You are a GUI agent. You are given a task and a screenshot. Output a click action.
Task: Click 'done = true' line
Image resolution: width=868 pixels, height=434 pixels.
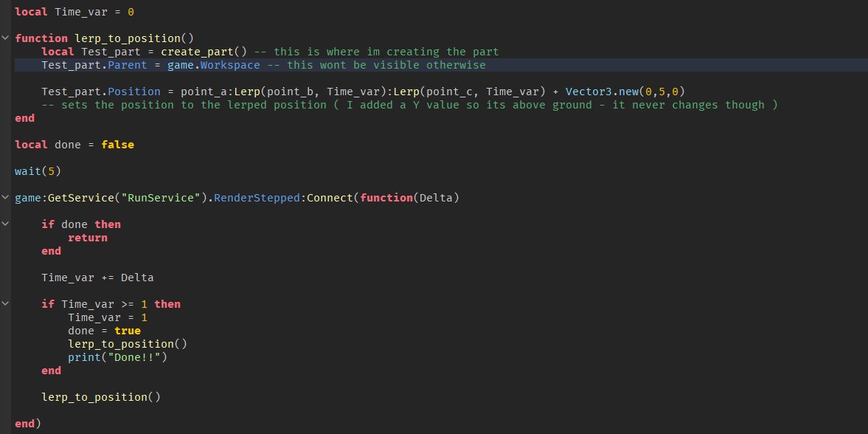coord(104,331)
